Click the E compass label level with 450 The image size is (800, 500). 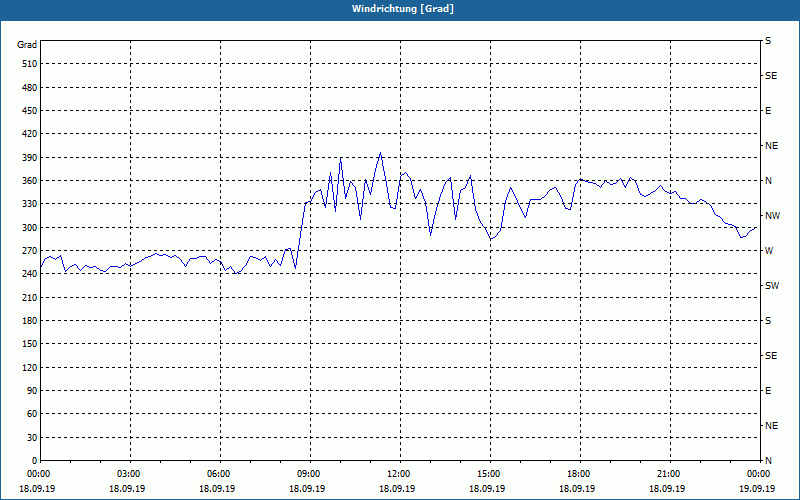point(768,111)
